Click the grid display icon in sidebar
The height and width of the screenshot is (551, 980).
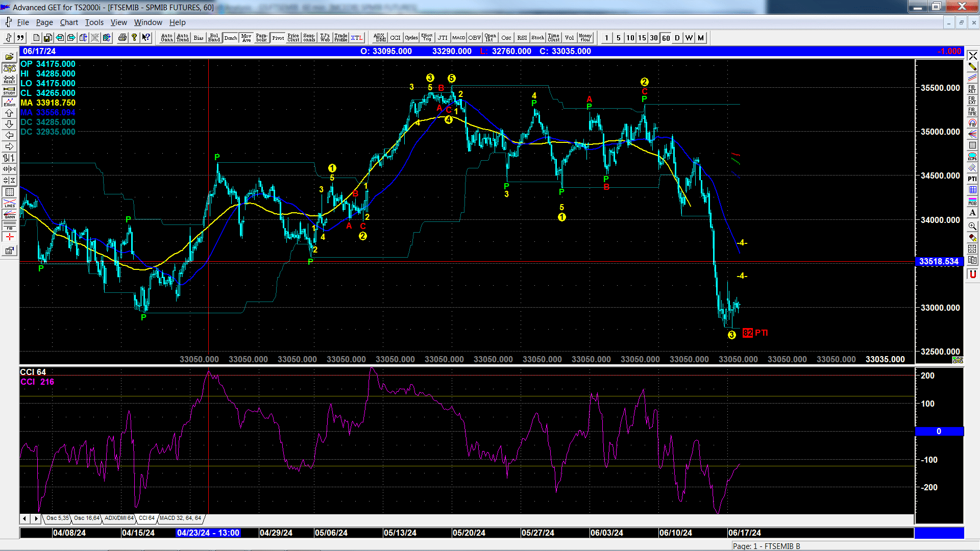click(9, 192)
